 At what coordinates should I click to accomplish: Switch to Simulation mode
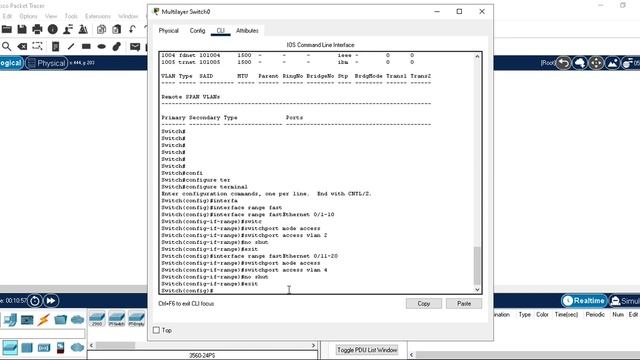click(x=624, y=301)
